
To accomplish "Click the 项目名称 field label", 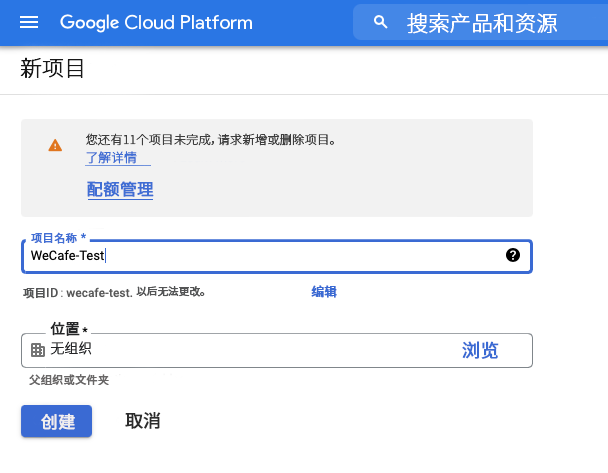I will [59, 238].
